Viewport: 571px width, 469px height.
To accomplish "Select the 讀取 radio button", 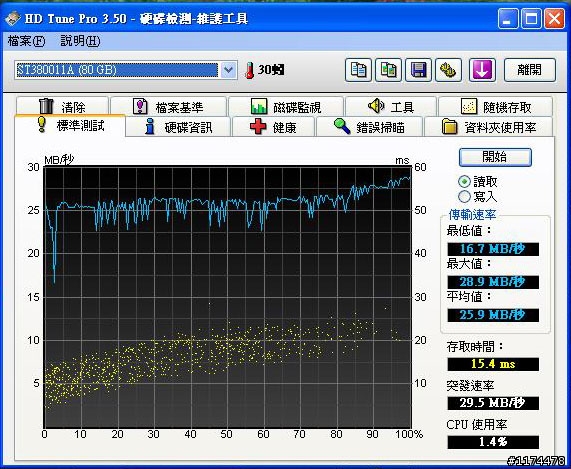I will pos(464,181).
